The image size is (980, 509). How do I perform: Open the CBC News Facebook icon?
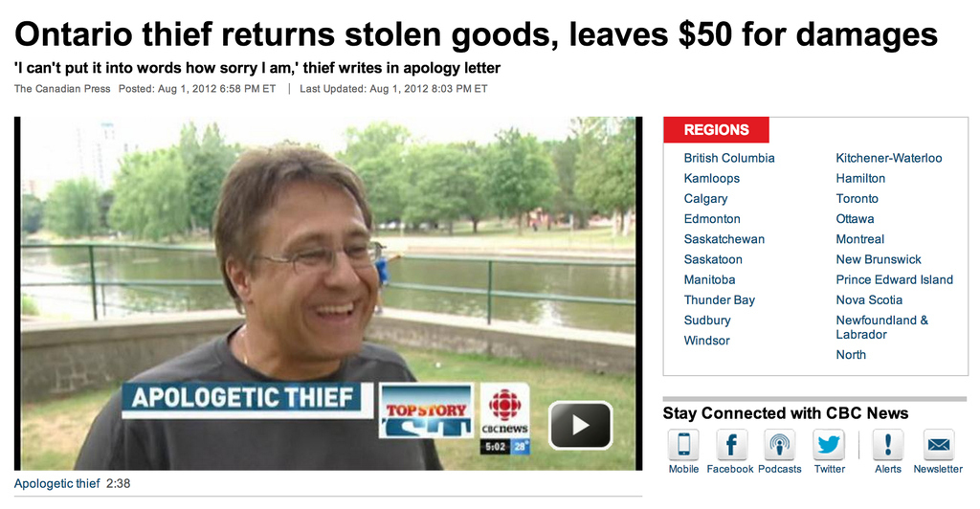point(731,444)
